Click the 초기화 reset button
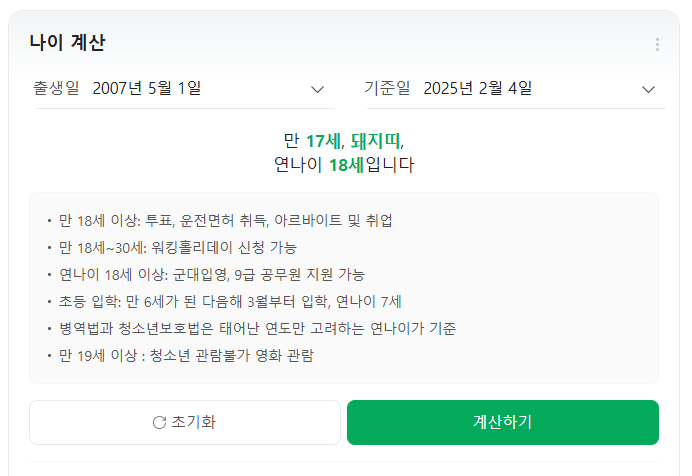 [185, 422]
